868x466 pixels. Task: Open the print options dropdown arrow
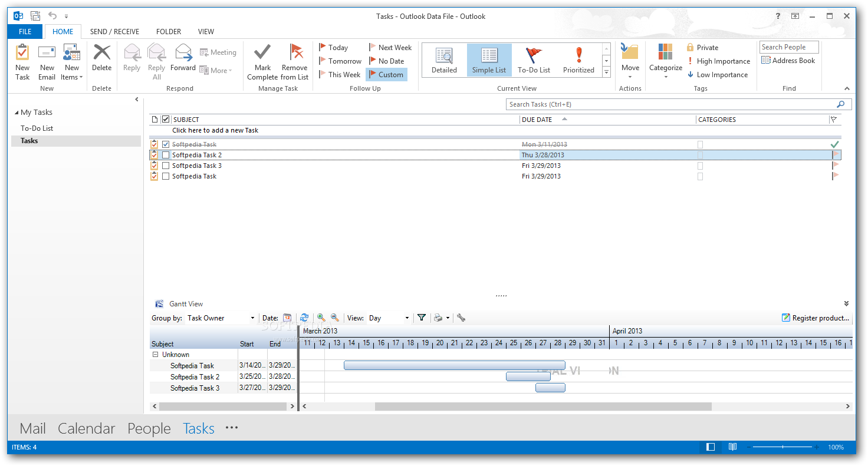pos(448,318)
